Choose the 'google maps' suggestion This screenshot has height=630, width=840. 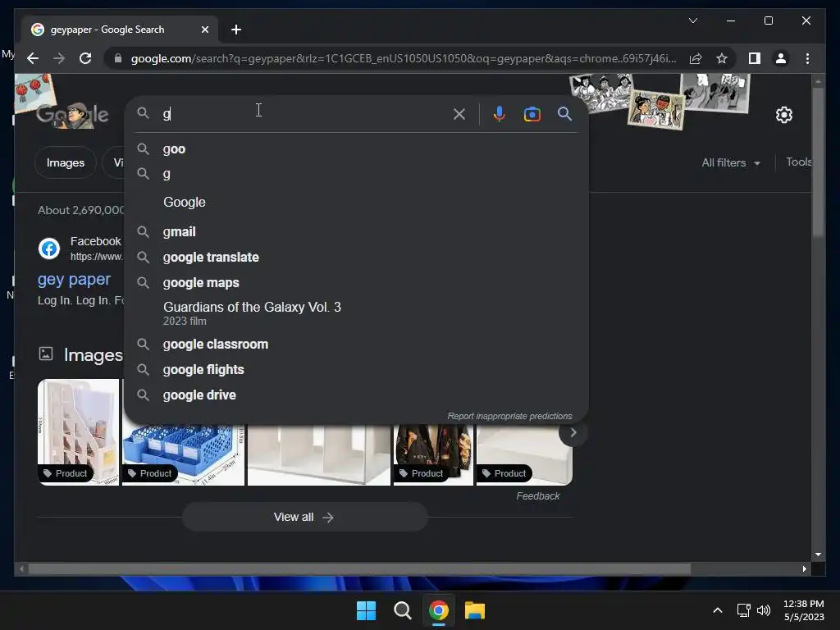pos(356,282)
